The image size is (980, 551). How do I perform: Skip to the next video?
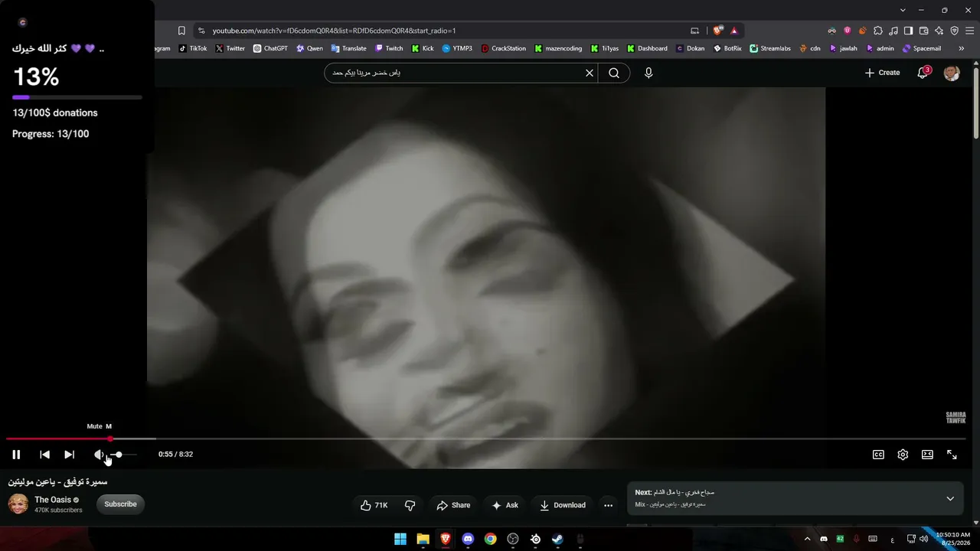click(70, 455)
